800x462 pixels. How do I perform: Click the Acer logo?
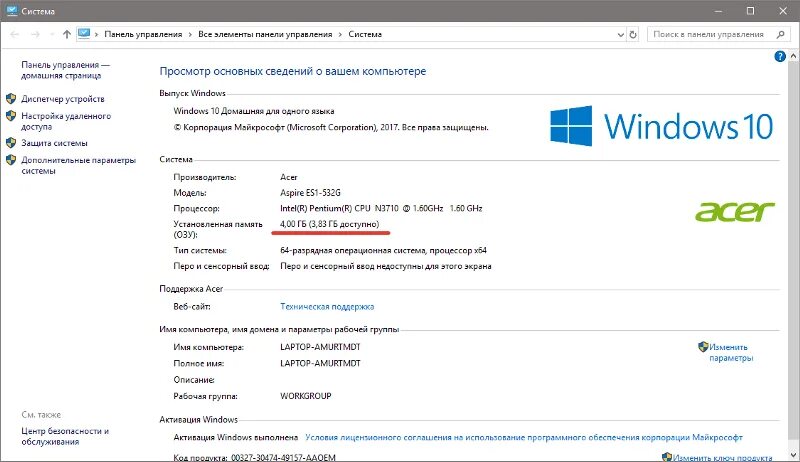pos(735,211)
